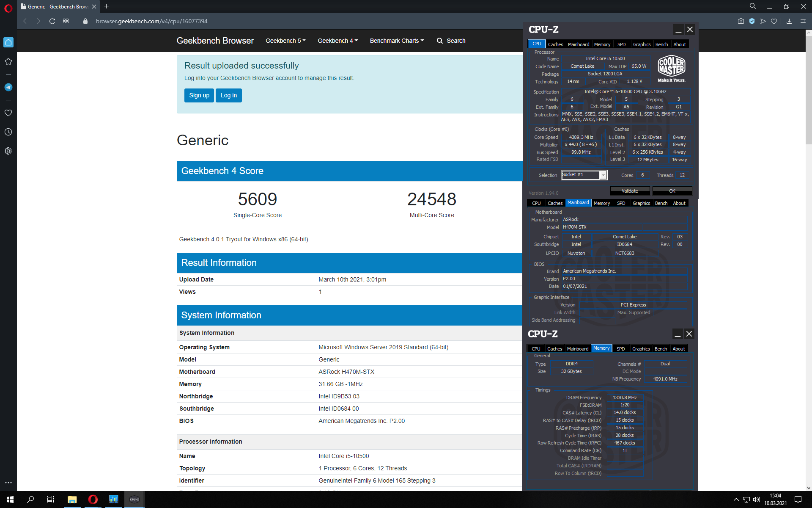812x508 pixels.
Task: Open About tab in top CPU-Z window
Action: pos(680,44)
